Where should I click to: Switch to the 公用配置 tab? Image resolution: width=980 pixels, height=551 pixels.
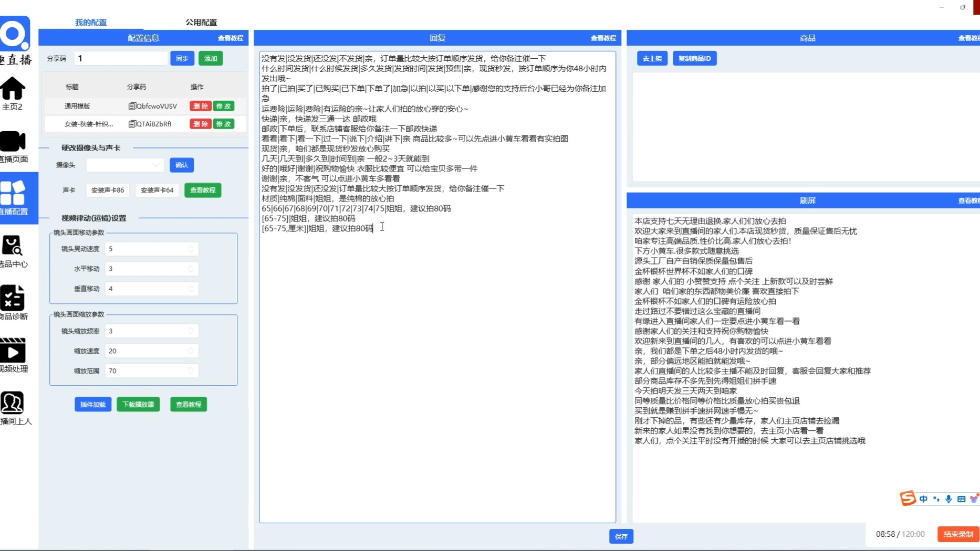pos(201,22)
